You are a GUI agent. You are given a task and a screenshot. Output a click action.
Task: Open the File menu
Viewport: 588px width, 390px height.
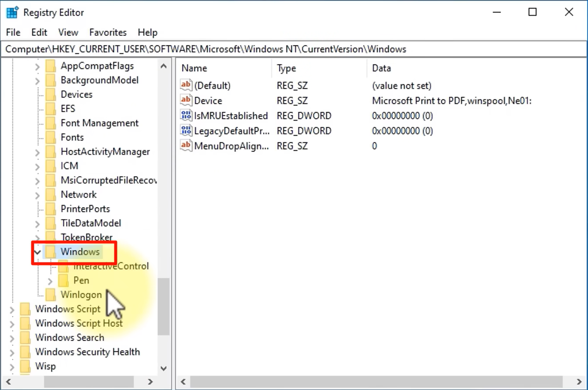(13, 32)
